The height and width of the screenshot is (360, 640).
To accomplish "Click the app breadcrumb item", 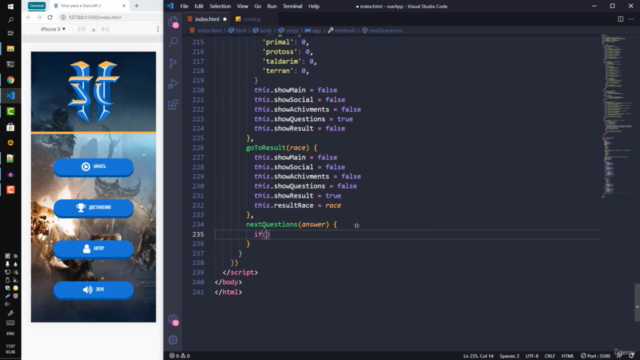I will point(313,30).
